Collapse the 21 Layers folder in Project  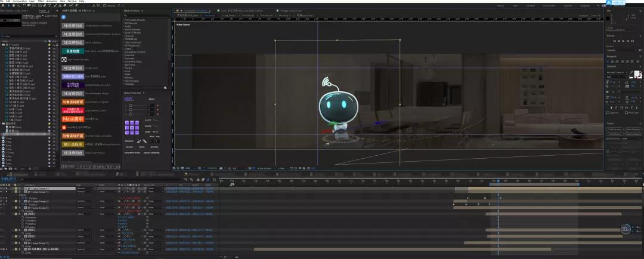(x=2, y=45)
